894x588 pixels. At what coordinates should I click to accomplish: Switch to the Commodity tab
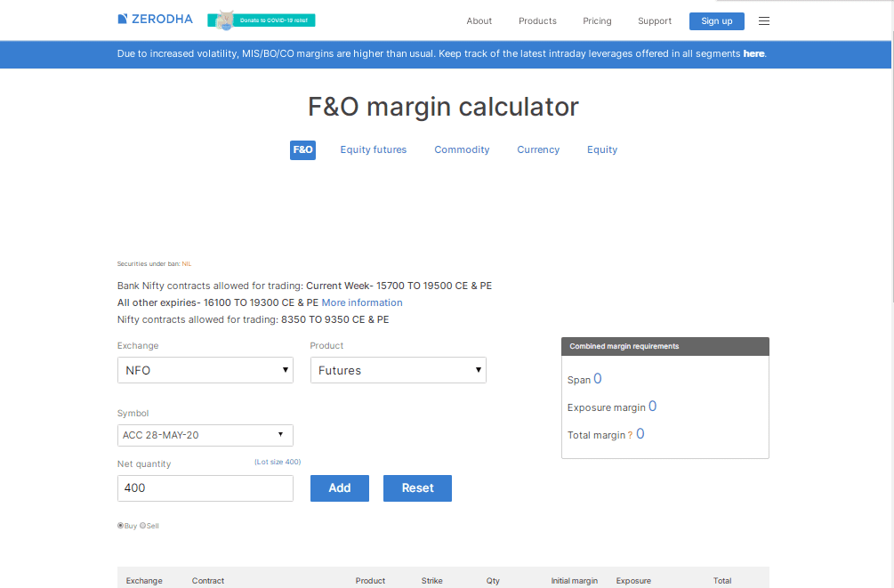point(462,149)
